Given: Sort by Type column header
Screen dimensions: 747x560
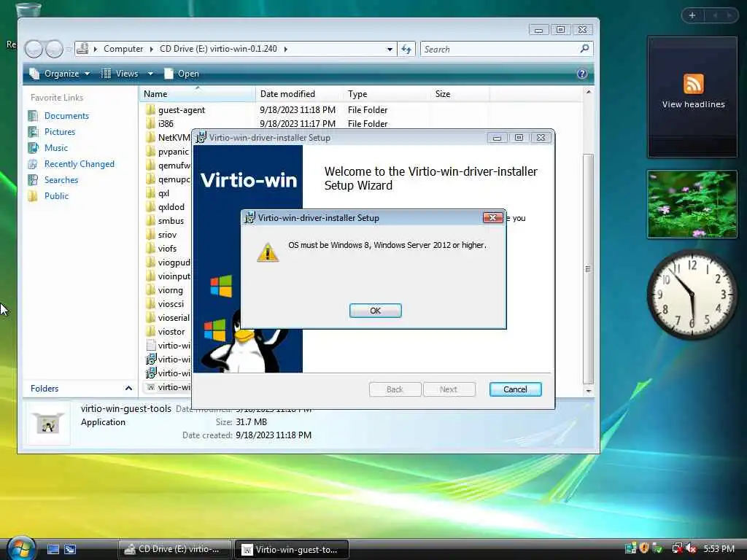Looking at the screenshot, I should click(387, 94).
